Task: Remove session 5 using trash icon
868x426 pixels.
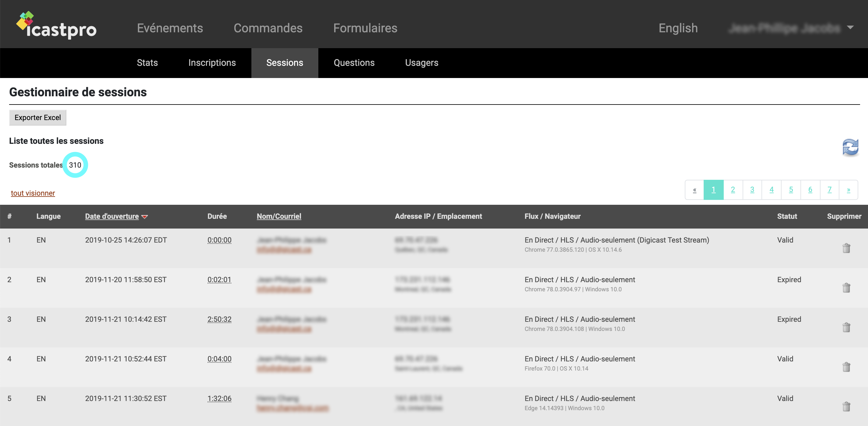Action: 846,406
